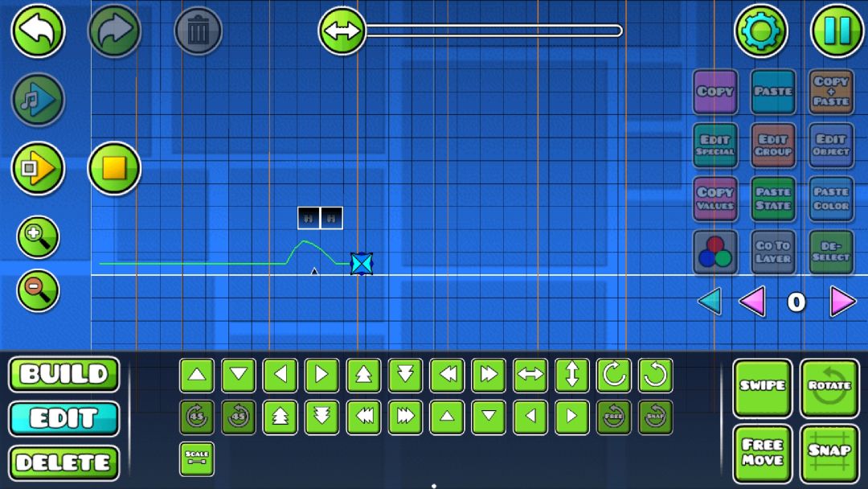Move object up with the triple-stacked arrow
Image resolution: width=868 pixels, height=489 pixels.
point(280,417)
